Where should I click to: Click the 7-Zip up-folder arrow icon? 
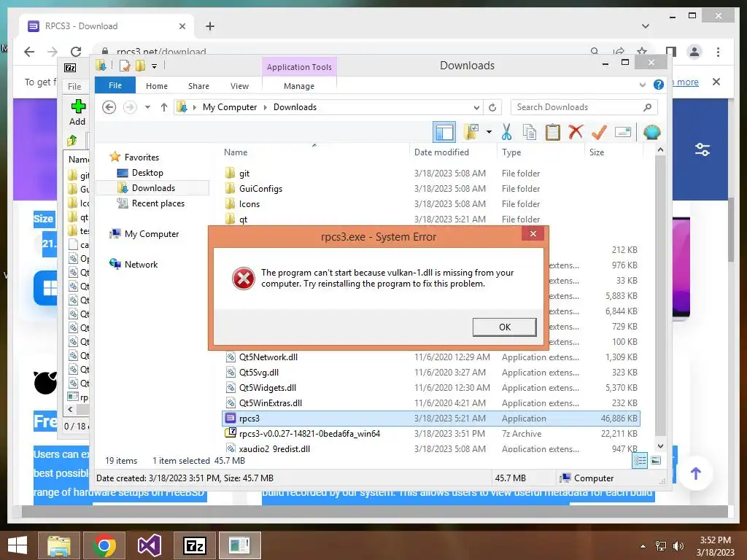pos(72,141)
